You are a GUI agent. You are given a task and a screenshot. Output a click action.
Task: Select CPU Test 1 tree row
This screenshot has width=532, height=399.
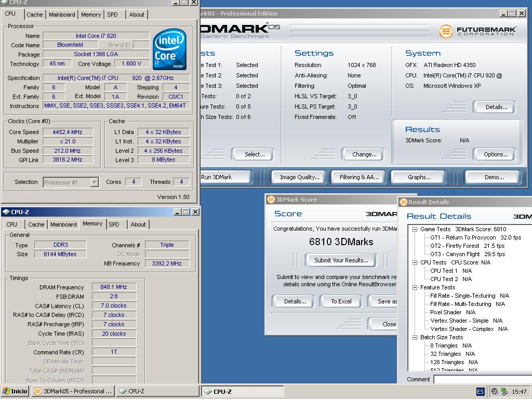click(451, 271)
